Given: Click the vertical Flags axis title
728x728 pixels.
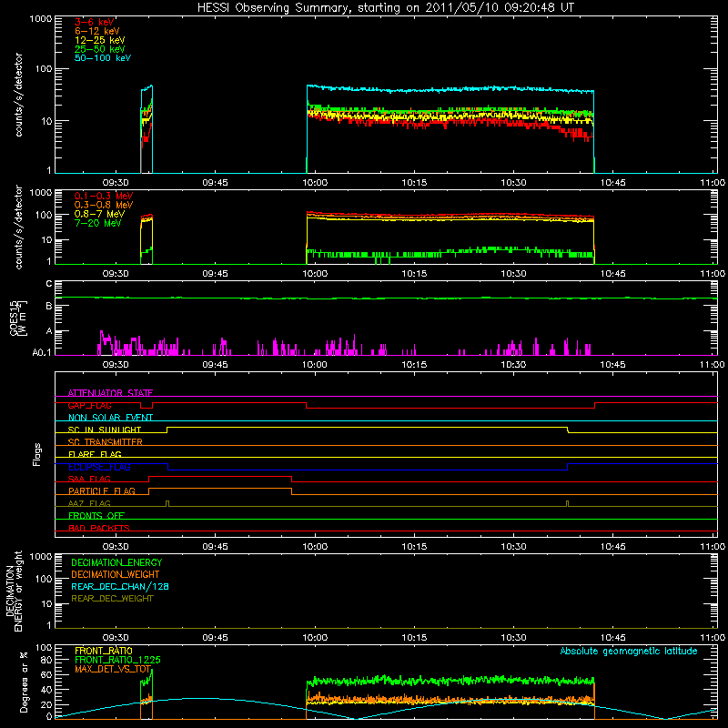Looking at the screenshot, I should pos(37,454).
